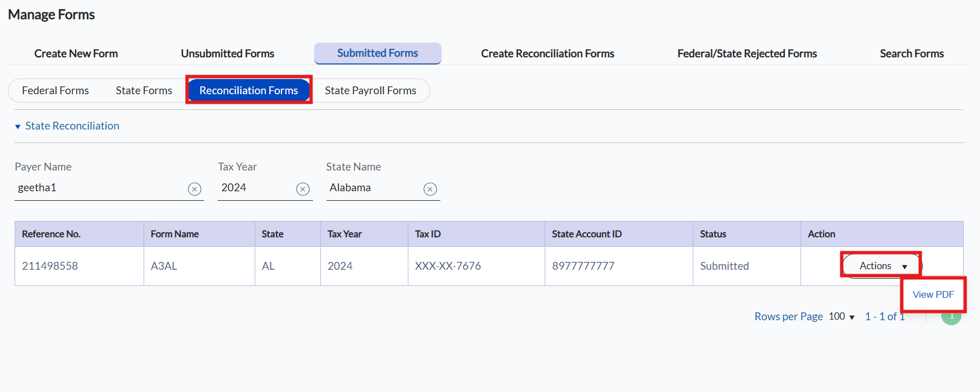Switch to State Payroll Forms

tap(370, 91)
